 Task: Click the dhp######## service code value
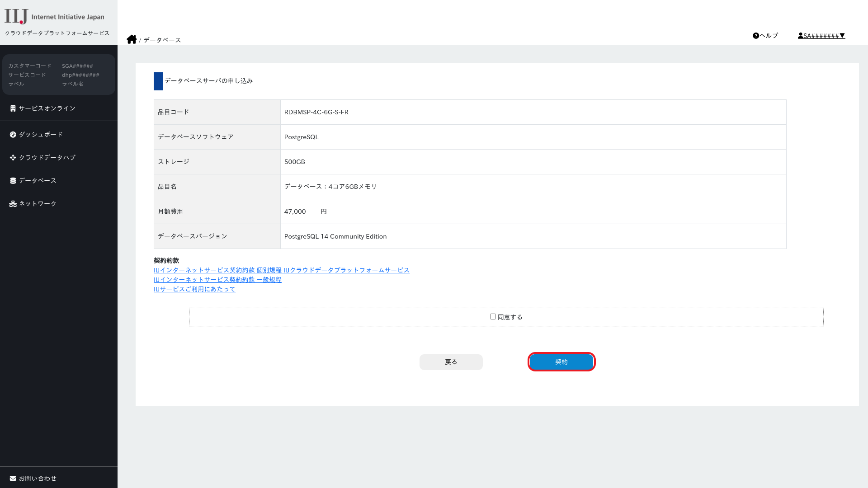coord(80,75)
